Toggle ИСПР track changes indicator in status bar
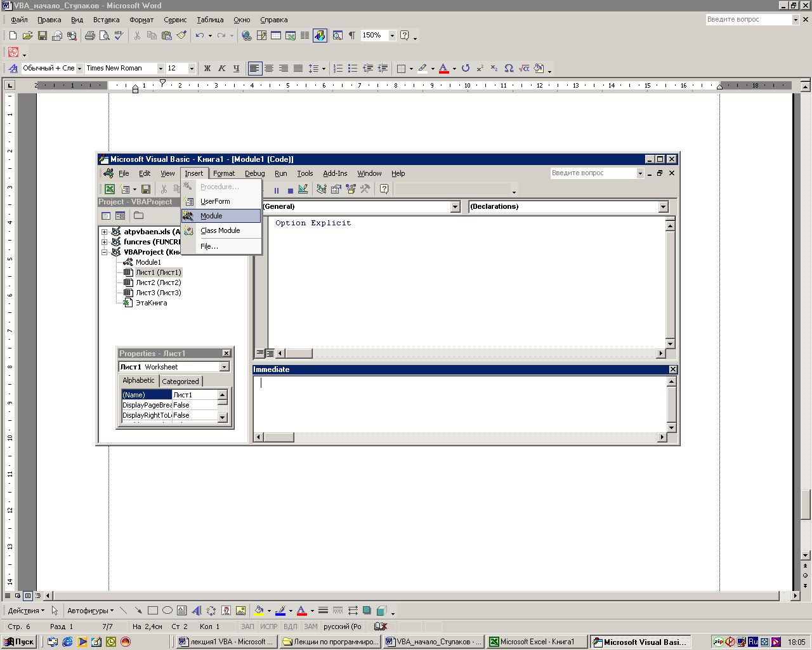The height and width of the screenshot is (650, 812). [x=269, y=627]
